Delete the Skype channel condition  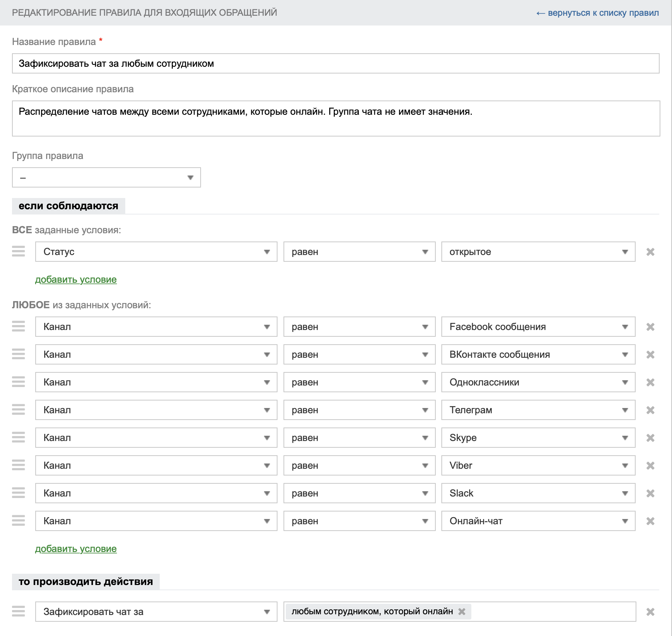[650, 438]
